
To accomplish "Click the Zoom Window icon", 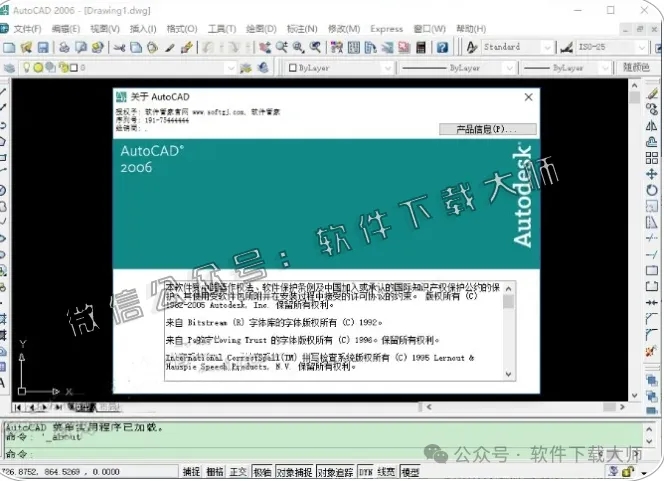I will point(299,47).
